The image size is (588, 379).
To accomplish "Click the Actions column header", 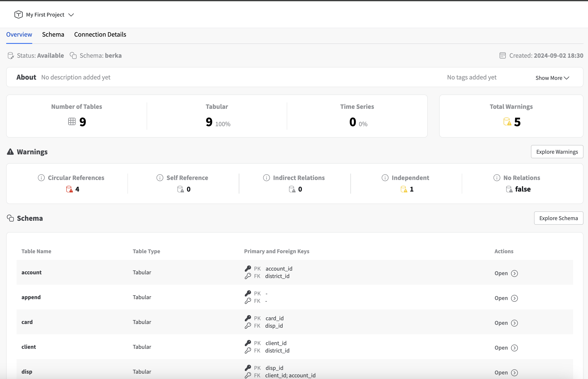I will (504, 251).
